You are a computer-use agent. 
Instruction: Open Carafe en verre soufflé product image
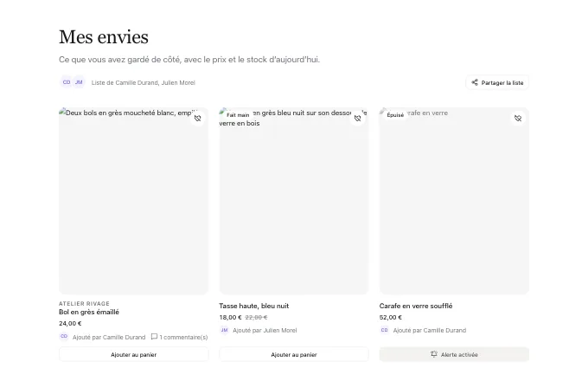point(454,201)
